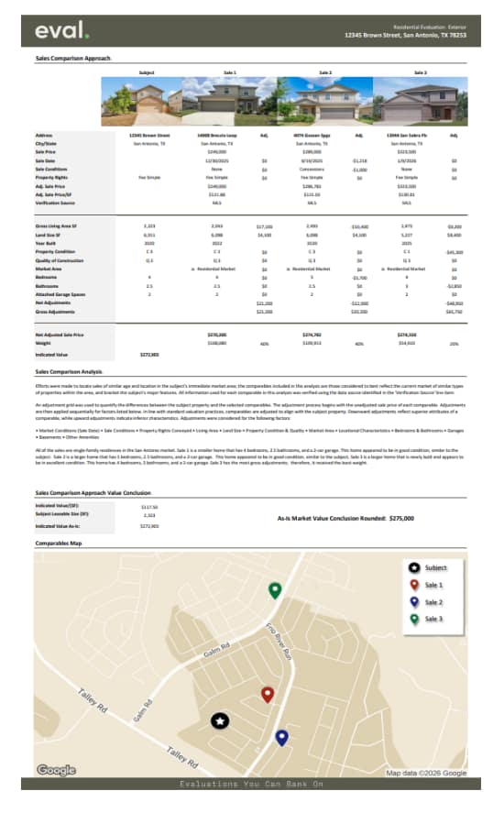Click the 'Frio River Run' street label on map
The image size is (504, 813).
(x=279, y=641)
